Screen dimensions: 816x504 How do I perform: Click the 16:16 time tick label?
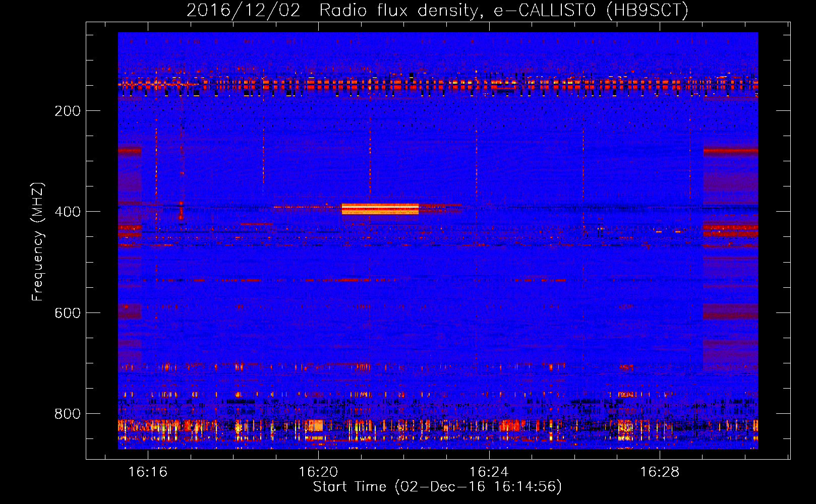click(x=148, y=472)
